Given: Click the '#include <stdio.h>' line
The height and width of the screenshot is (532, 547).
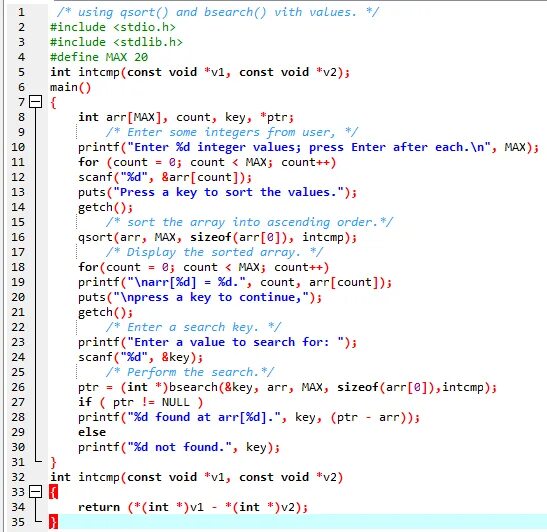Looking at the screenshot, I should click(x=113, y=27).
